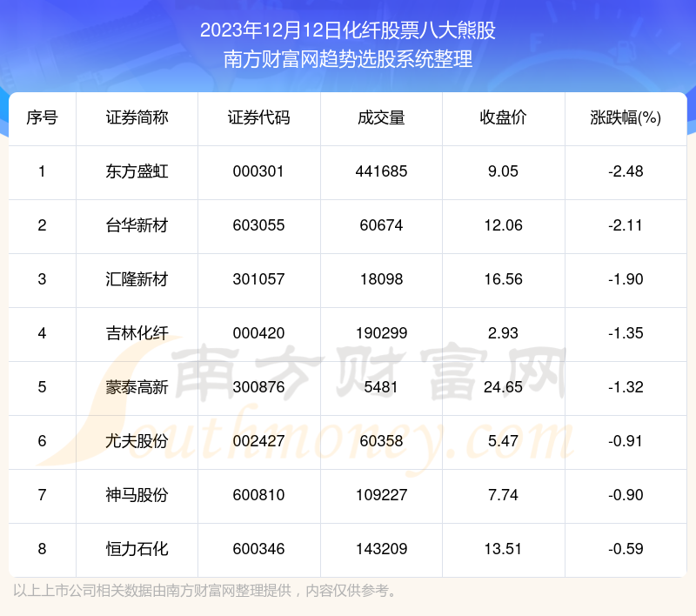Select the -0.59 change value
Viewport: 696px width, 616px height.
point(626,549)
